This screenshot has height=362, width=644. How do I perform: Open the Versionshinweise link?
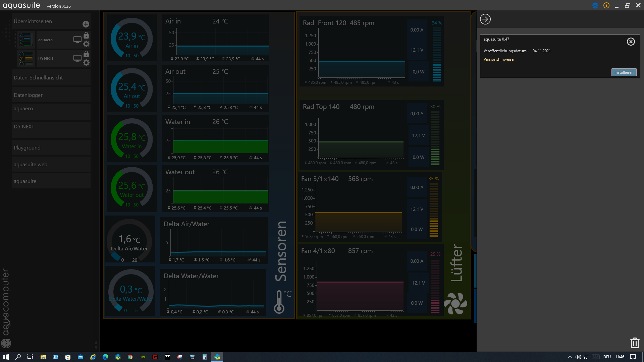pos(498,59)
